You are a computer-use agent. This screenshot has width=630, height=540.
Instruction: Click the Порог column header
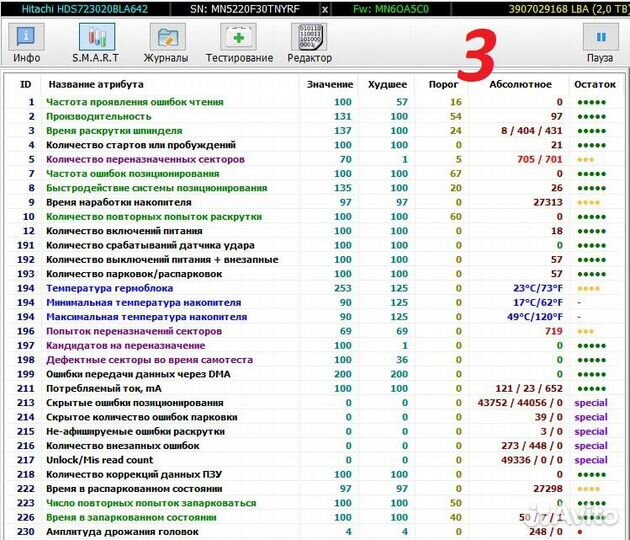(x=444, y=84)
